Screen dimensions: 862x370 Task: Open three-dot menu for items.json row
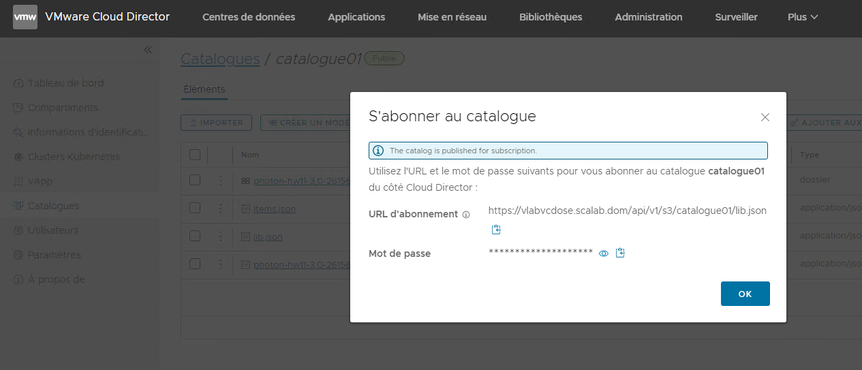[x=220, y=208]
